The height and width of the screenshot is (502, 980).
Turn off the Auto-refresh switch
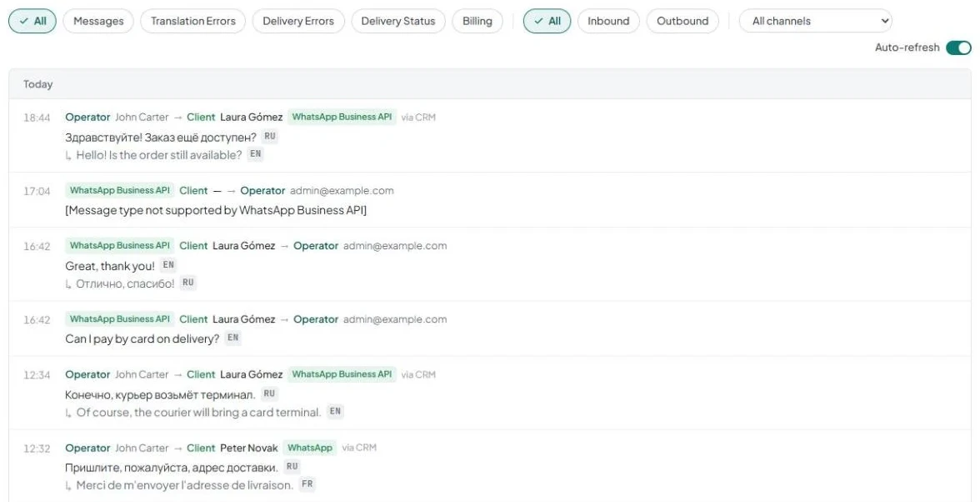pos(958,48)
